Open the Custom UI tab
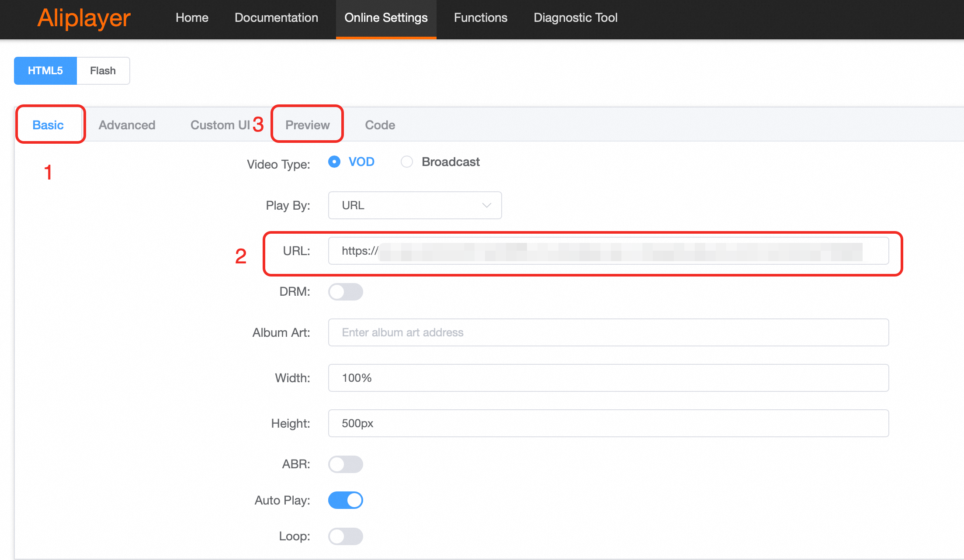 click(220, 125)
